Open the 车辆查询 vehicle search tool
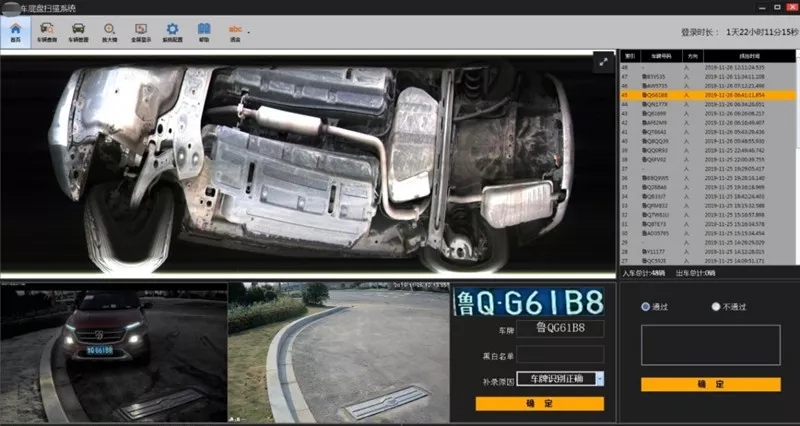Image resolution: width=800 pixels, height=426 pixels. coord(47,31)
